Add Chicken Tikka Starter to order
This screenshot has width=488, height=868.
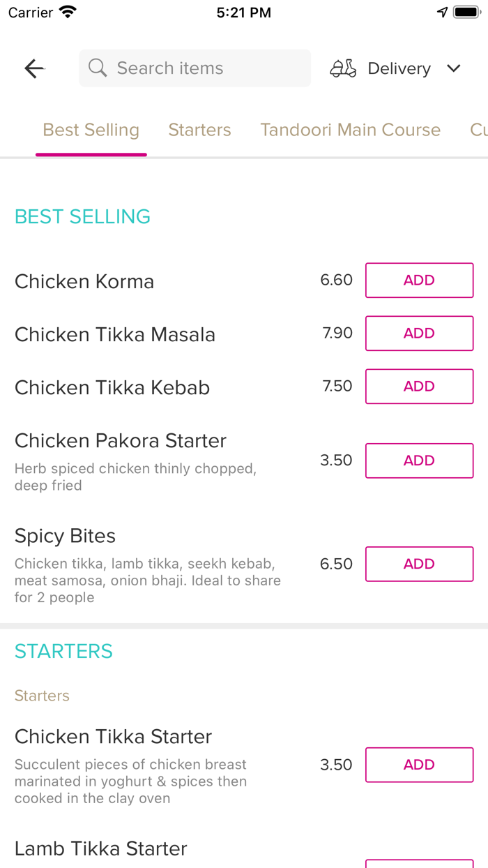click(x=419, y=765)
